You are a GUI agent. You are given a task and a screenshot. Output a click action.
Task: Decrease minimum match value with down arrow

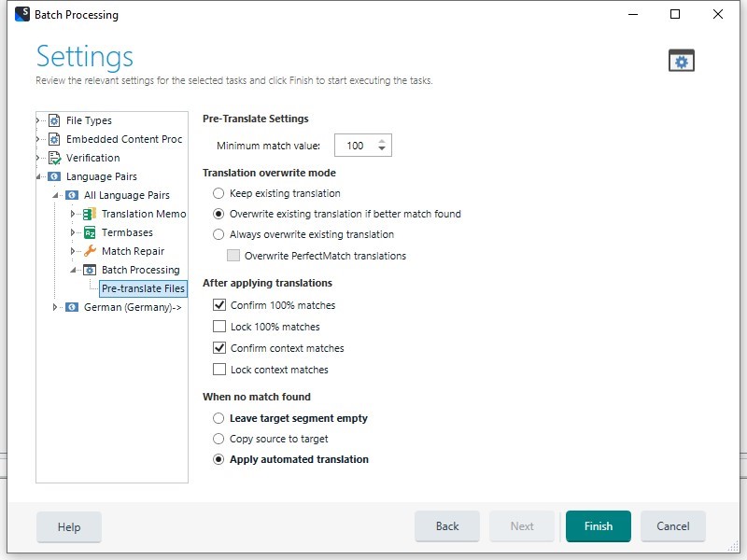[382, 149]
